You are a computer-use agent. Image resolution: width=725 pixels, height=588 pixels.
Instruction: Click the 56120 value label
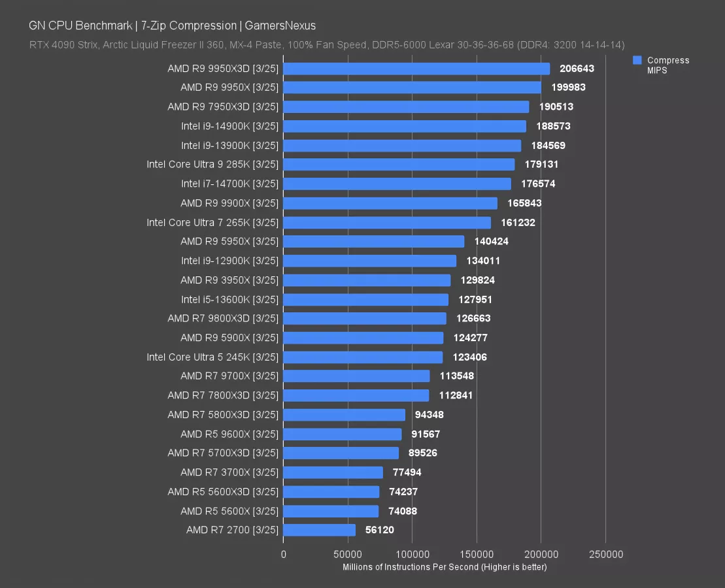tap(380, 530)
